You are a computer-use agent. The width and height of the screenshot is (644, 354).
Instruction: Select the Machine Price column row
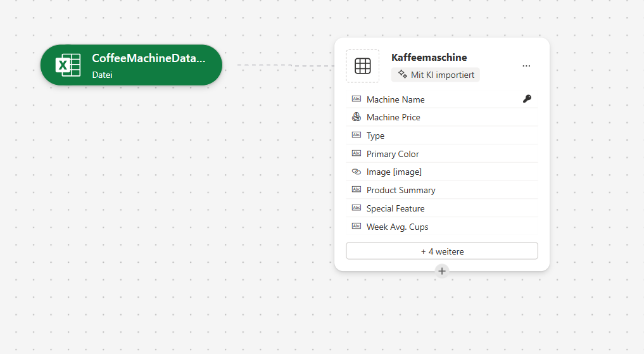click(393, 117)
